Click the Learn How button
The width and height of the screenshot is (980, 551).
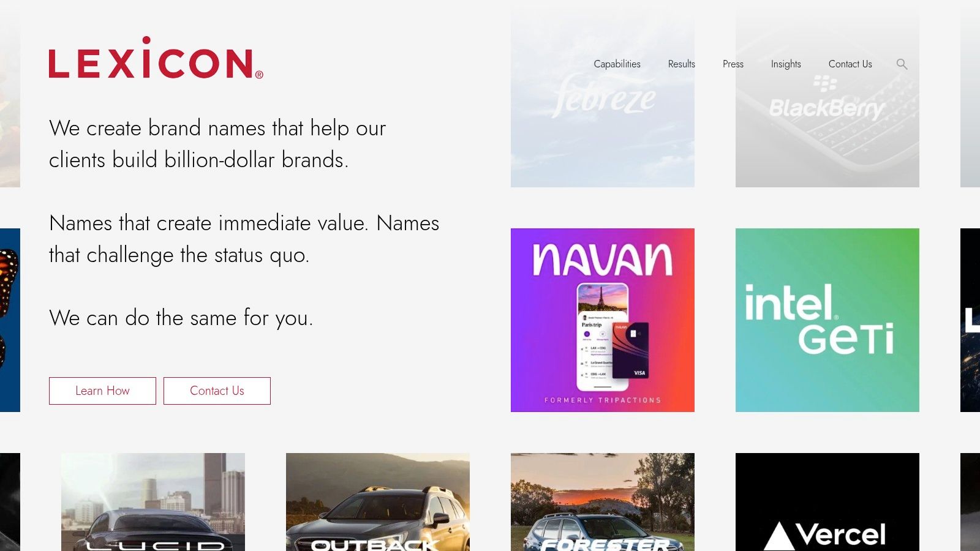click(102, 391)
